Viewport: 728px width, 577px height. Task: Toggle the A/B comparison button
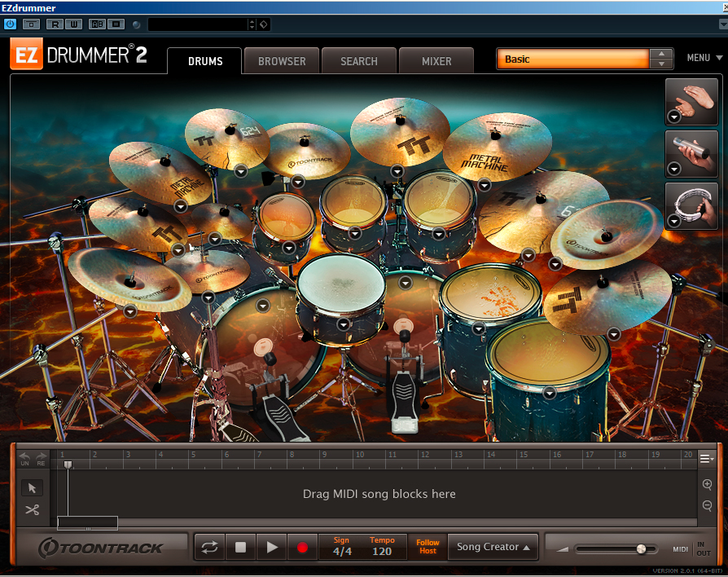(x=97, y=24)
